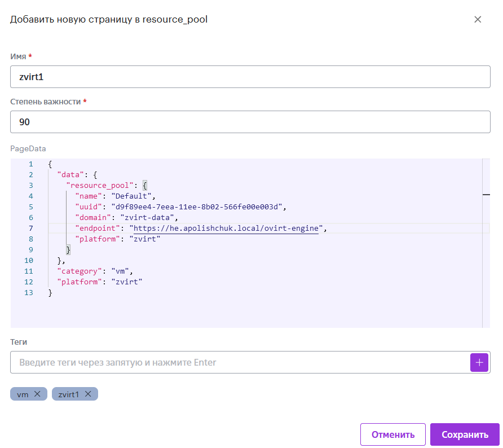Click the "vm" category value
The image size is (503, 448).
[x=120, y=271]
